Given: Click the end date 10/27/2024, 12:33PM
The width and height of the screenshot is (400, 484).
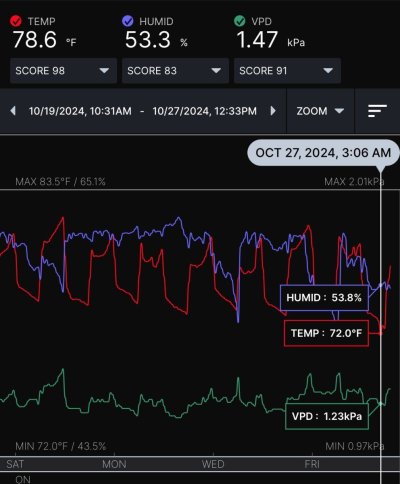Looking at the screenshot, I should [205, 111].
